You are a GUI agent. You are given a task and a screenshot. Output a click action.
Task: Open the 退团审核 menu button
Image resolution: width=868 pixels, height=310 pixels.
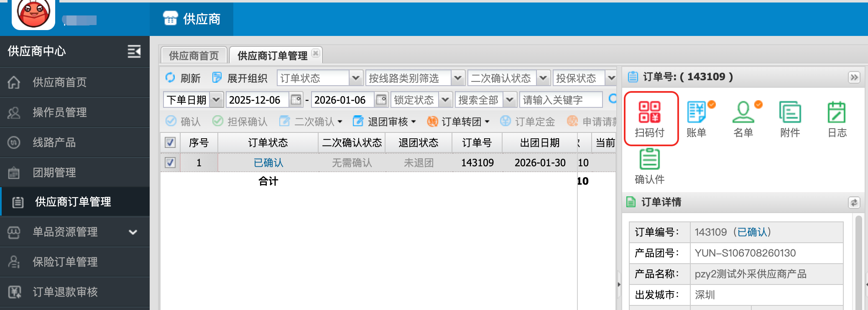coord(384,122)
